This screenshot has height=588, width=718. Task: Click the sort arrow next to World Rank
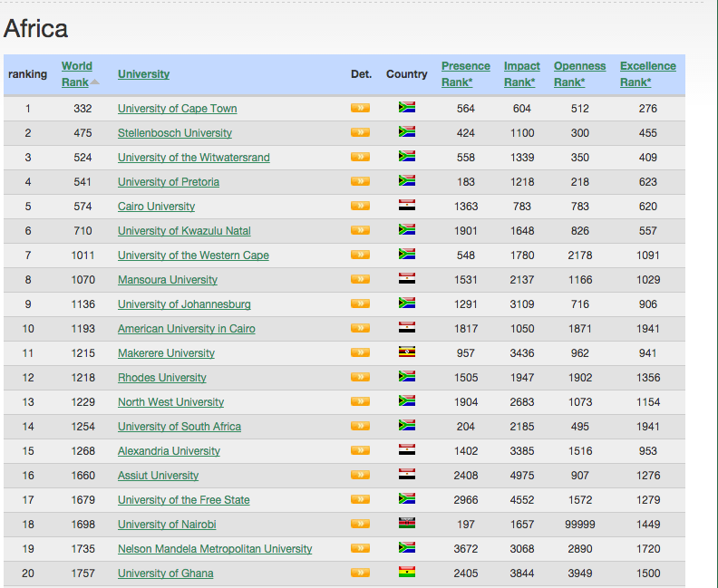click(x=95, y=82)
